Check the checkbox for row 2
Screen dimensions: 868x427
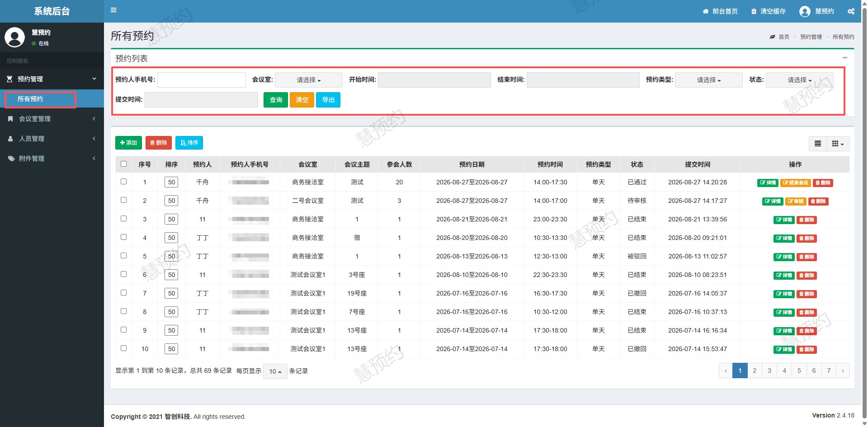[x=123, y=200]
